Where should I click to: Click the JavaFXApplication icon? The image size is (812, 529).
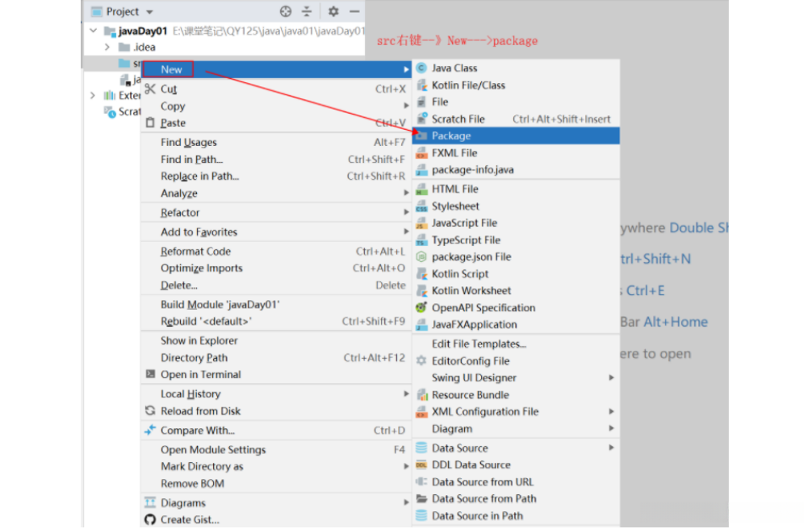[421, 324]
